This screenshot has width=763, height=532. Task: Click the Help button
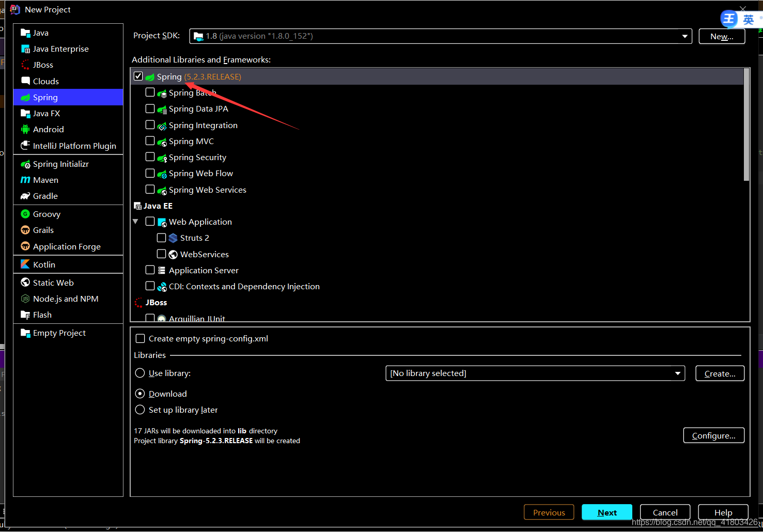tap(723, 512)
